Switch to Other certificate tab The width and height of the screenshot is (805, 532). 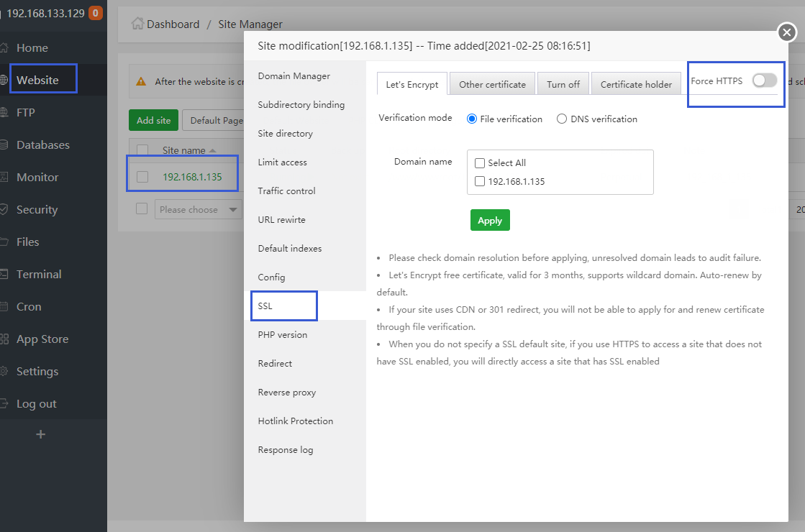(x=492, y=84)
